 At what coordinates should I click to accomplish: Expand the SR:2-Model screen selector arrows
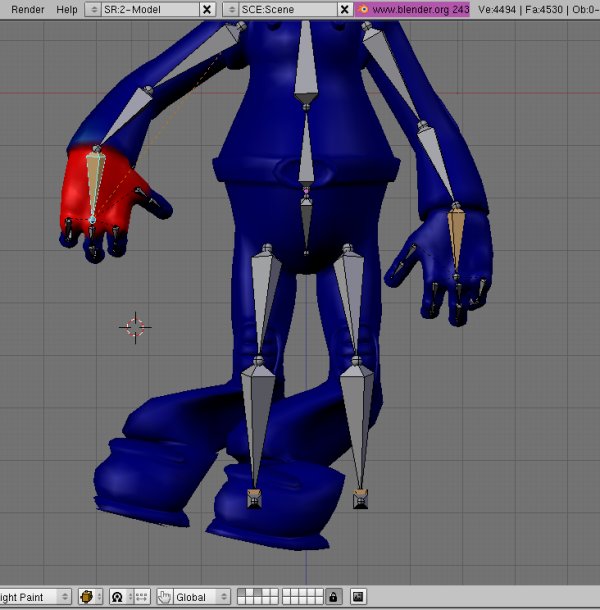[x=93, y=9]
